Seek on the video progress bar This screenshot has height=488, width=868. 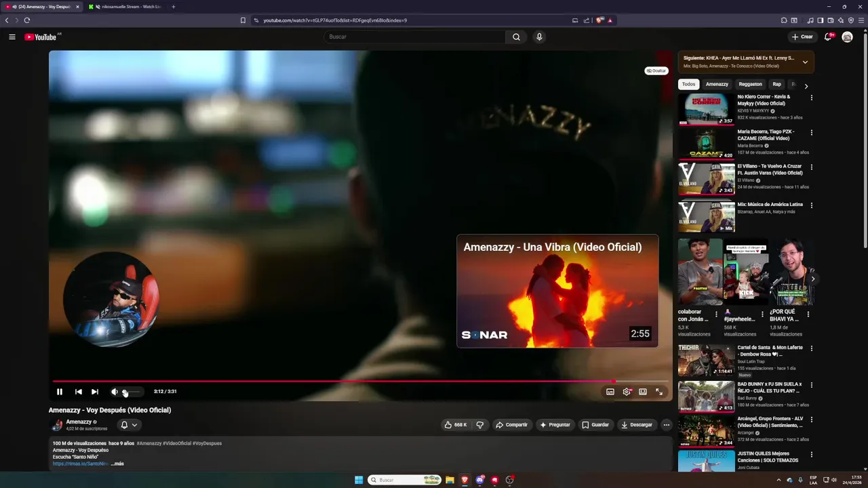click(x=361, y=382)
